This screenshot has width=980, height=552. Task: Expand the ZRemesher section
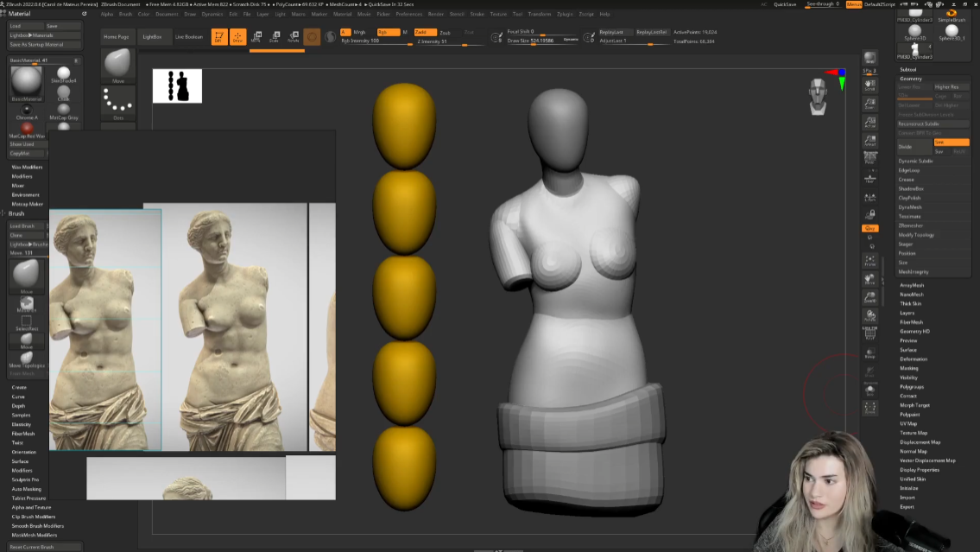pos(911,225)
